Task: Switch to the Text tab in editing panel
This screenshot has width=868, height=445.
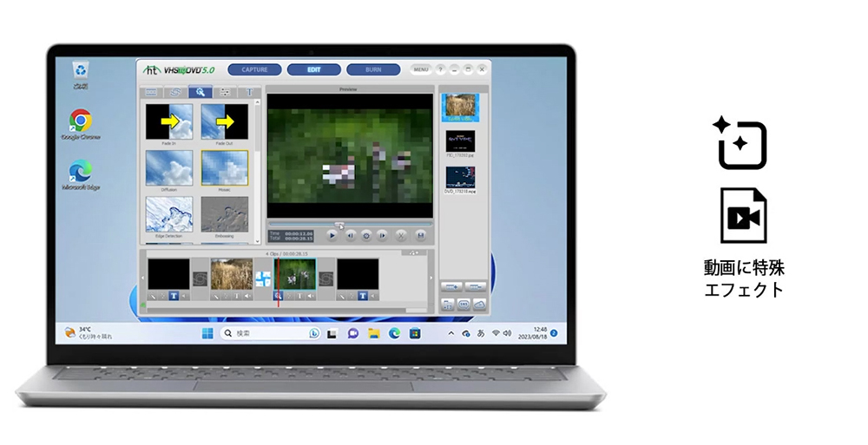Action: tap(250, 92)
